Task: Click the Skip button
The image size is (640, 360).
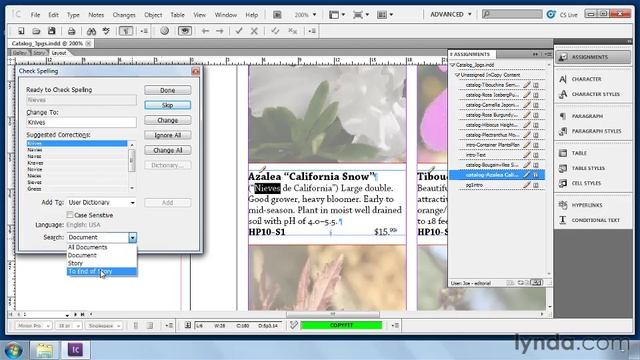Action: click(x=167, y=105)
